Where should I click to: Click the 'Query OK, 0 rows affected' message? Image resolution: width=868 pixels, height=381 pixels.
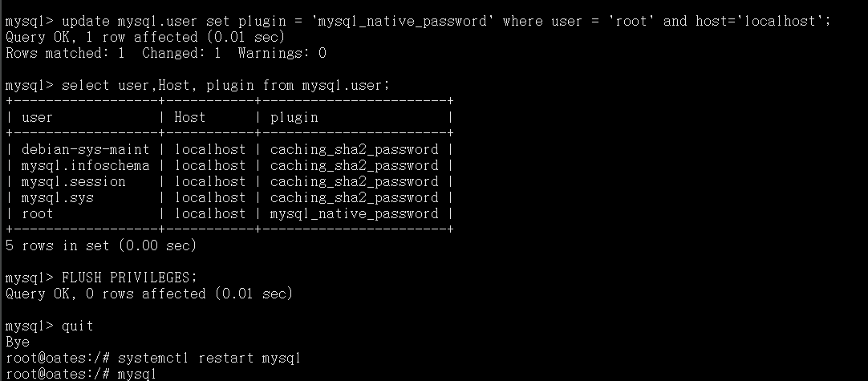tap(149, 294)
